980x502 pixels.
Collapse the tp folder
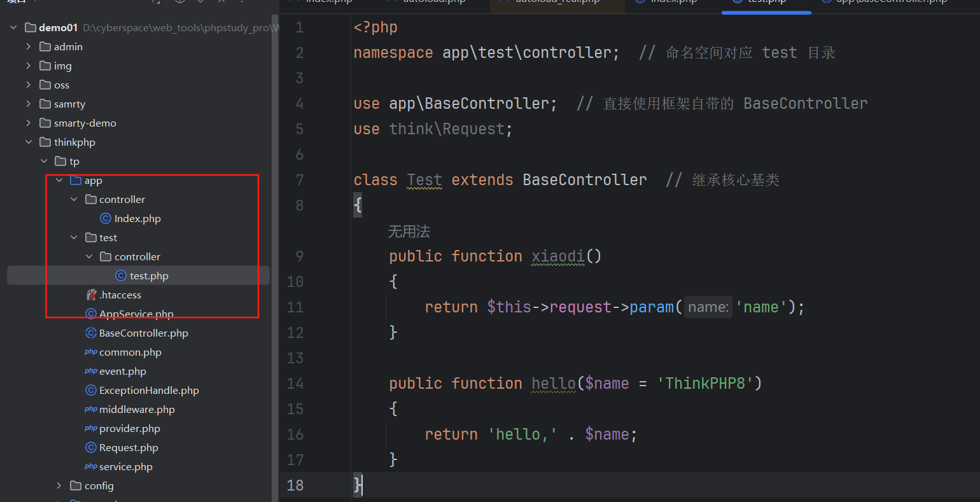click(x=44, y=161)
